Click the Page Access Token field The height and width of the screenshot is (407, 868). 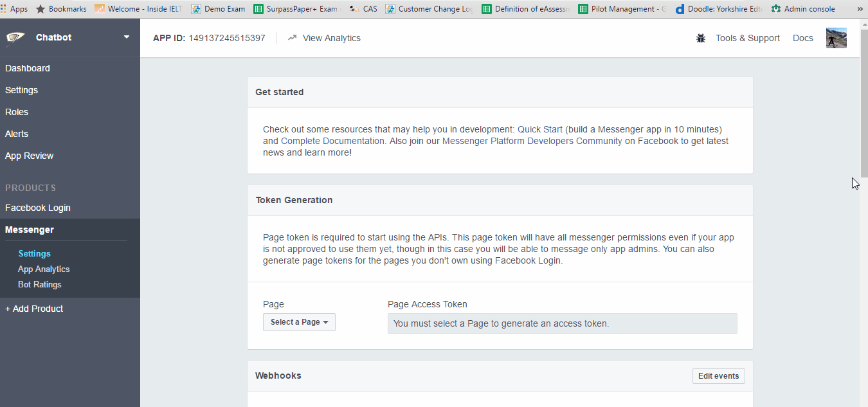[563, 323]
